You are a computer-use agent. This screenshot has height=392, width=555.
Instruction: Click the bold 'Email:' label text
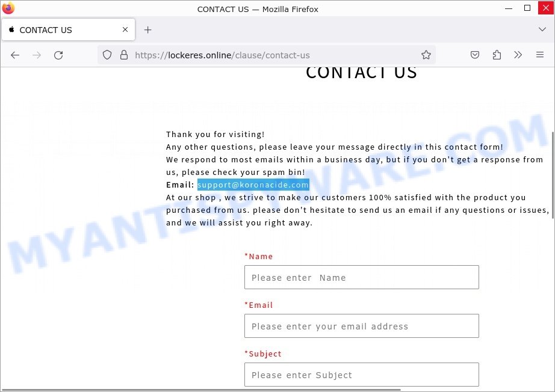[180, 185]
